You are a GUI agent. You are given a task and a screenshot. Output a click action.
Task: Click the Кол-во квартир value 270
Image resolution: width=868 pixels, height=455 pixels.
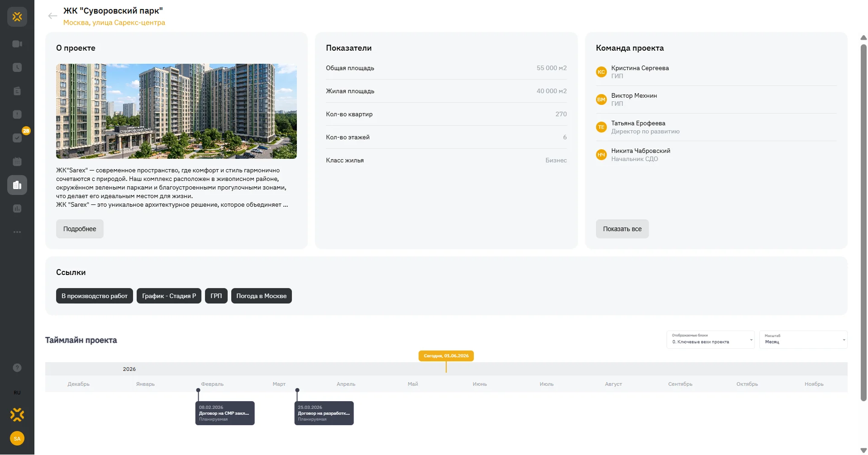coord(561,114)
